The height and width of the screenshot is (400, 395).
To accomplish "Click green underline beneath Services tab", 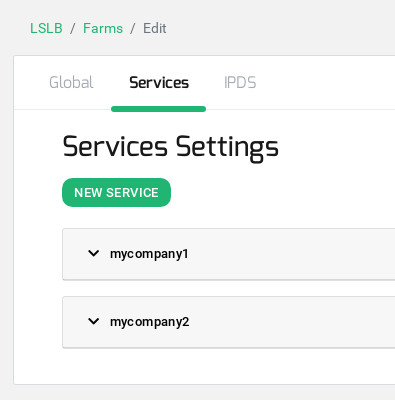I will click(158, 109).
